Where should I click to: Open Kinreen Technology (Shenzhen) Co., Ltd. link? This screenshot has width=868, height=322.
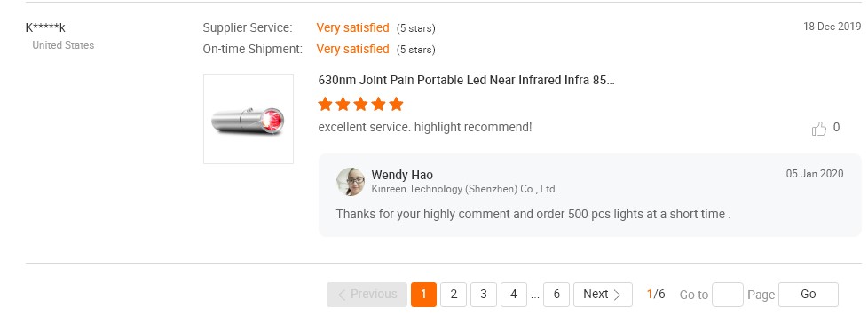tap(464, 189)
